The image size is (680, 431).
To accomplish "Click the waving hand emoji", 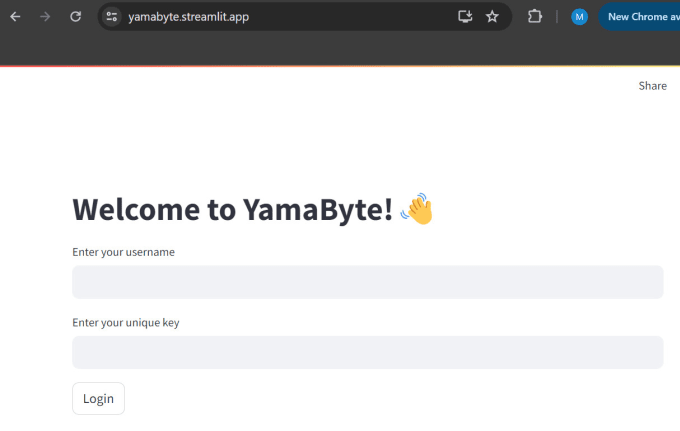I will pyautogui.click(x=417, y=209).
